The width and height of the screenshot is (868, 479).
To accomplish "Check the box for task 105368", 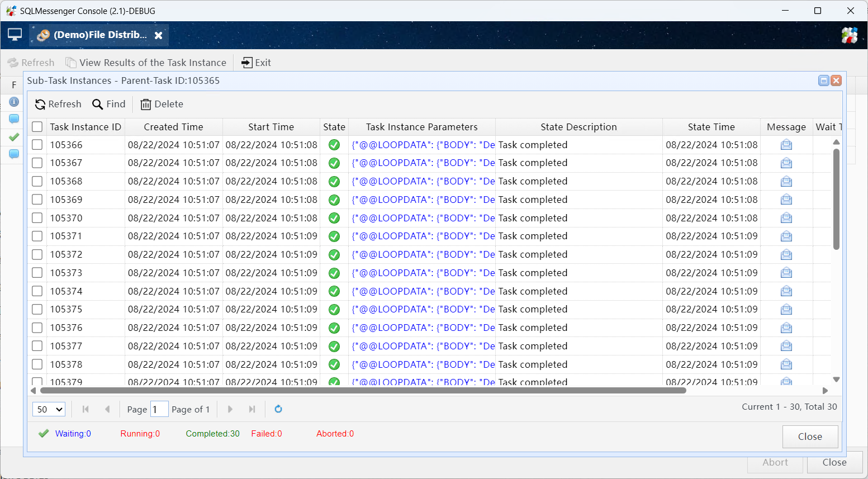I will [37, 181].
